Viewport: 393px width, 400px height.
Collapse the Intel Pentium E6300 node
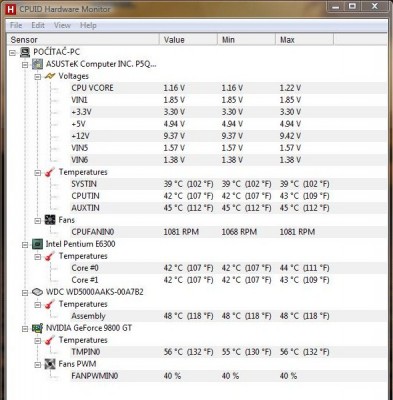25,245
